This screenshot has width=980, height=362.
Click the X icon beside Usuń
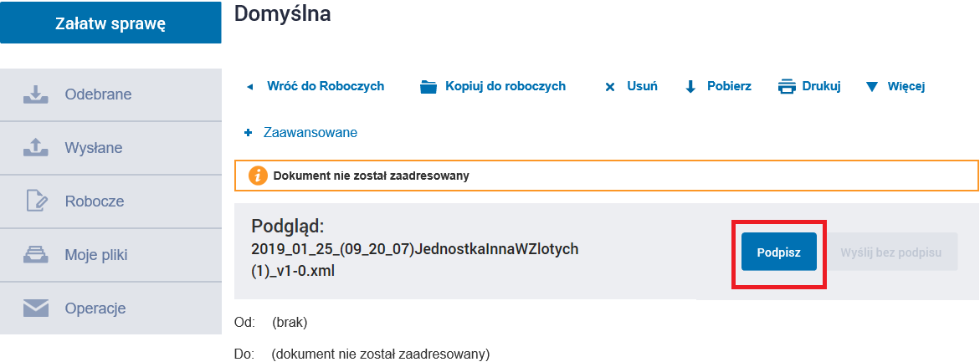[610, 86]
